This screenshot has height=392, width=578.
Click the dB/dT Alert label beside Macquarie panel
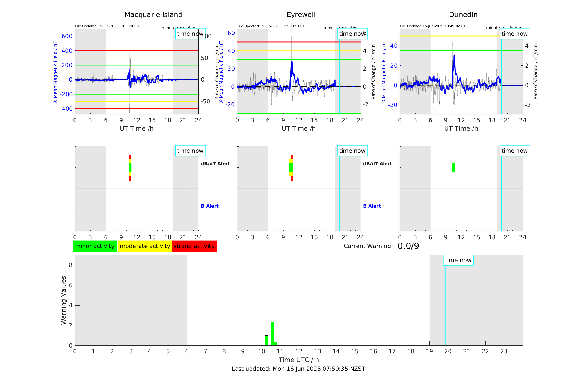pos(215,164)
